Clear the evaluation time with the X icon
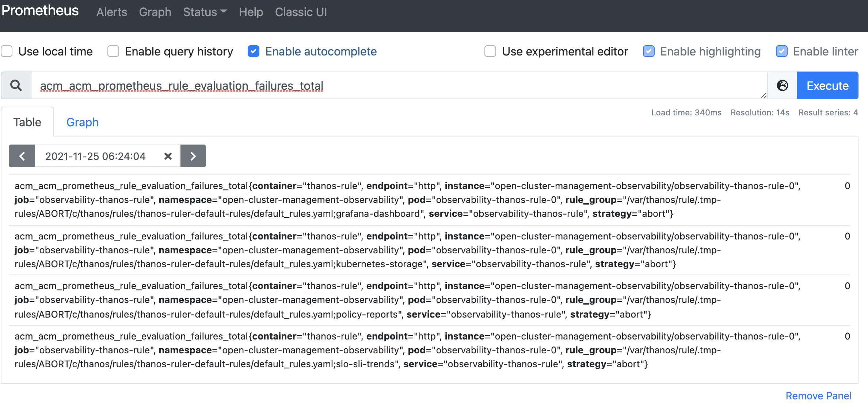This screenshot has width=868, height=403. 168,156
